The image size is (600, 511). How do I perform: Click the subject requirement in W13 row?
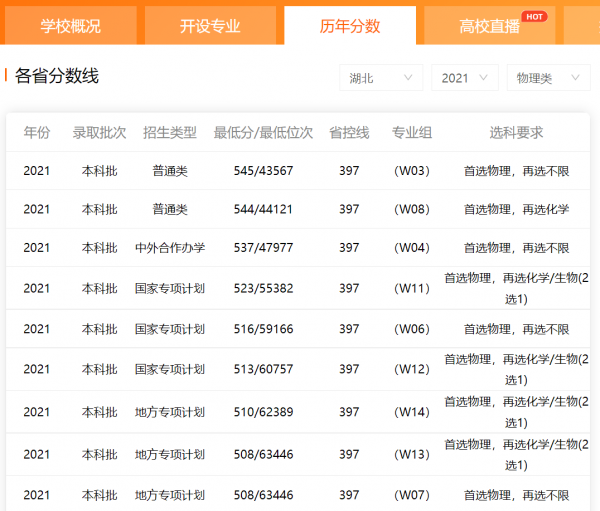click(517, 454)
